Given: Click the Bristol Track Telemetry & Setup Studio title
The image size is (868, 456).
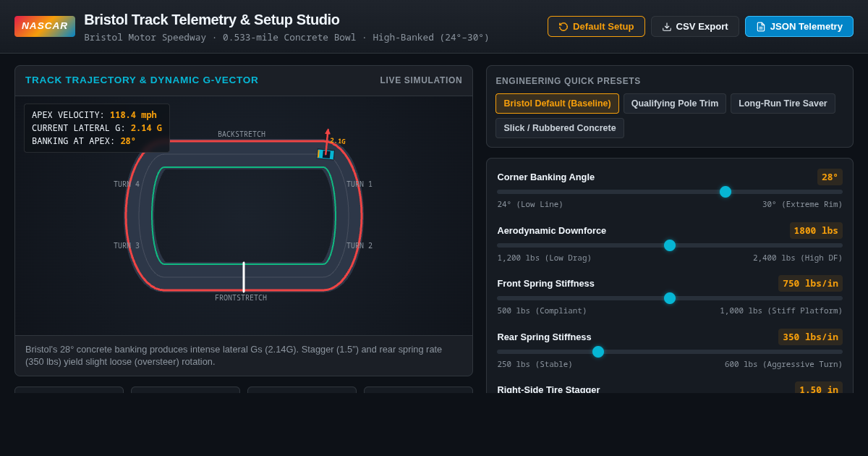Looking at the screenshot, I should pos(212,20).
